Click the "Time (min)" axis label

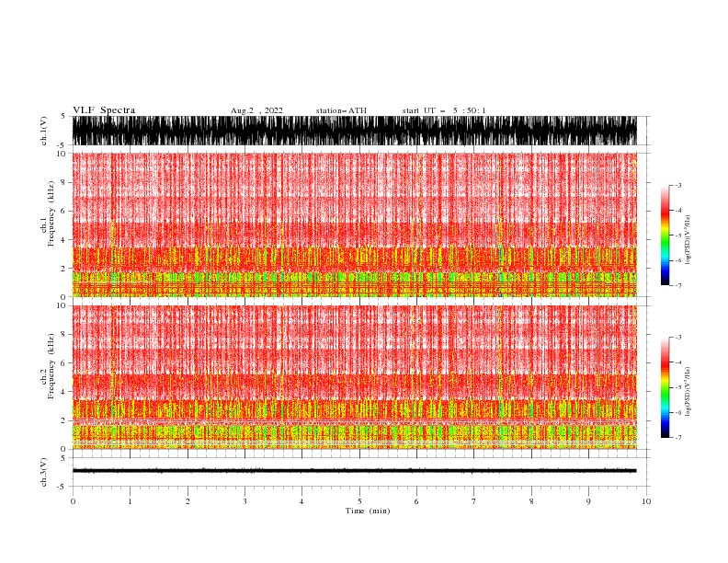click(368, 511)
